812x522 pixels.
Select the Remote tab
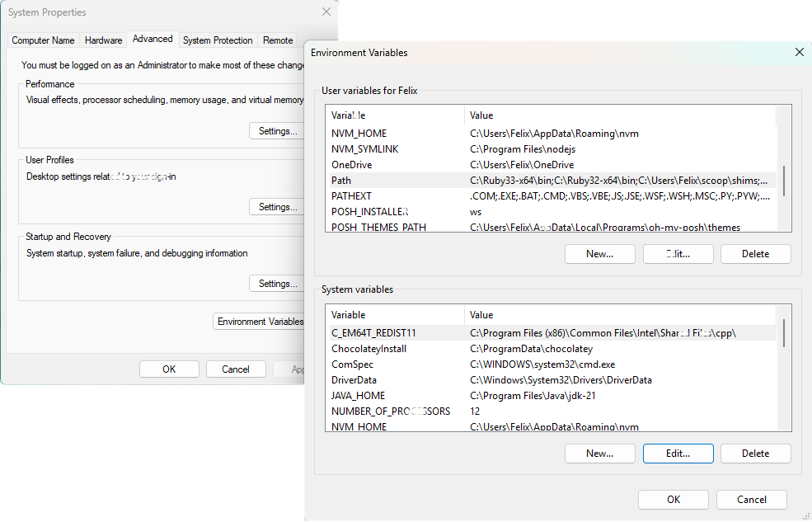coord(277,40)
